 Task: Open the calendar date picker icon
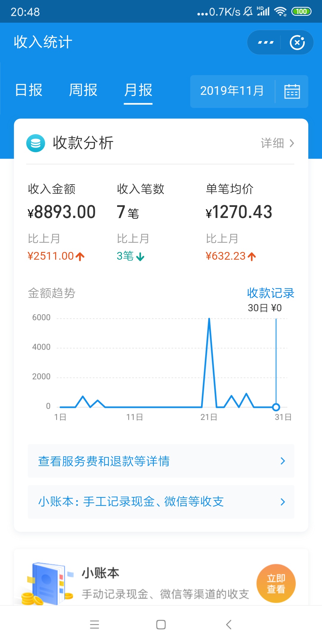[292, 91]
